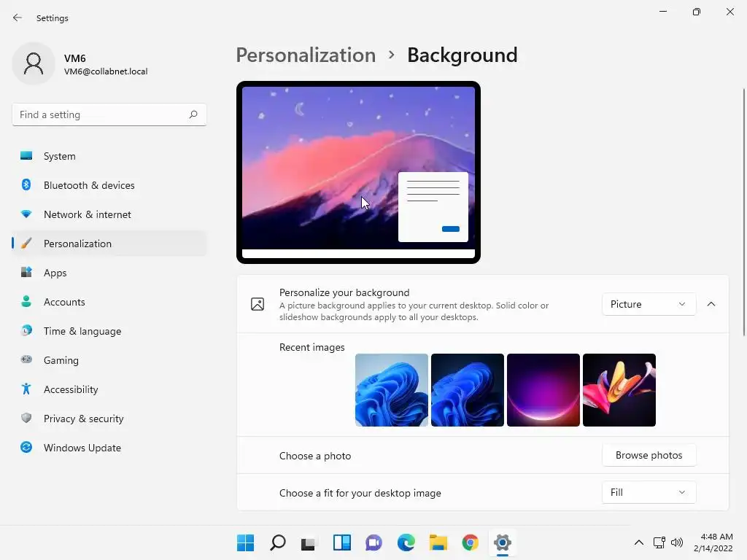The width and height of the screenshot is (747, 560).
Task: Open Time & language settings
Action: (x=109, y=331)
